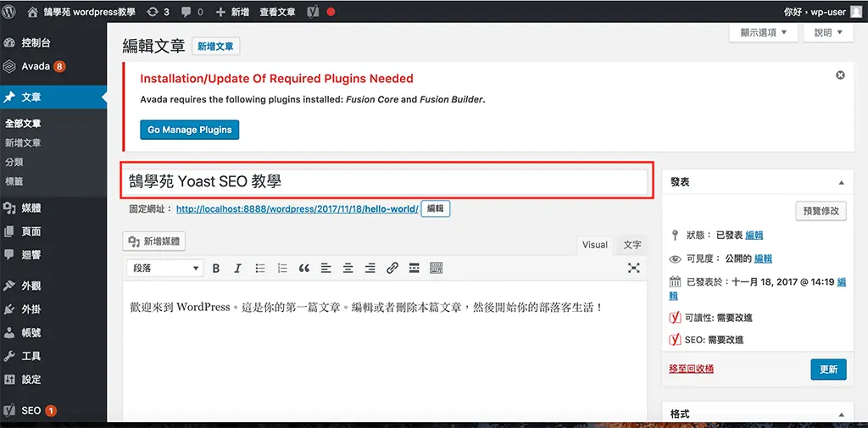Click into the post content editor text
Viewport: 868px width, 428px height.
365,308
